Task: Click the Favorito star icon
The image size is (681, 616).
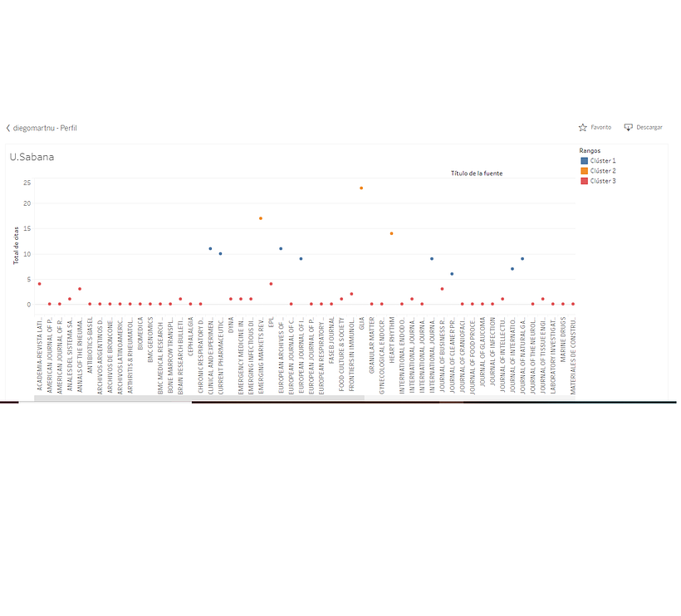Action: point(582,127)
